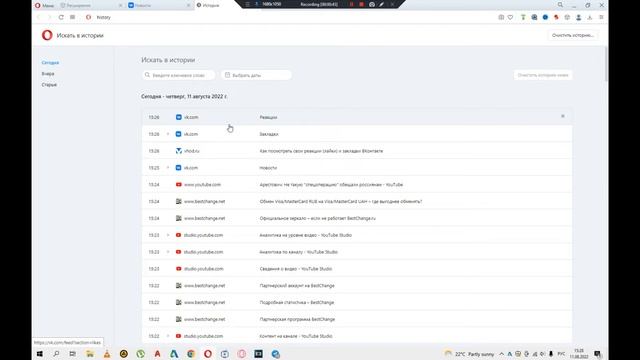The height and width of the screenshot is (360, 640).
Task: Click the vhod.ru favicon icon
Action: [x=178, y=151]
